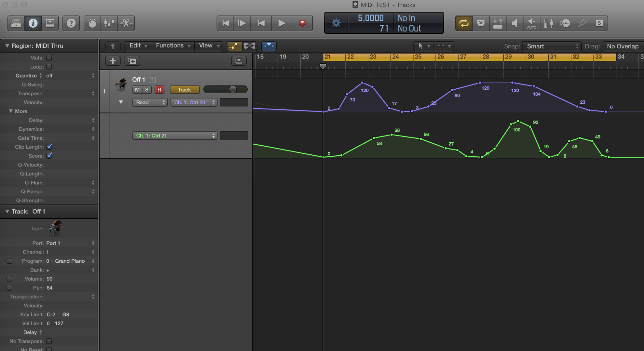Open the Functions menu

pyautogui.click(x=173, y=46)
